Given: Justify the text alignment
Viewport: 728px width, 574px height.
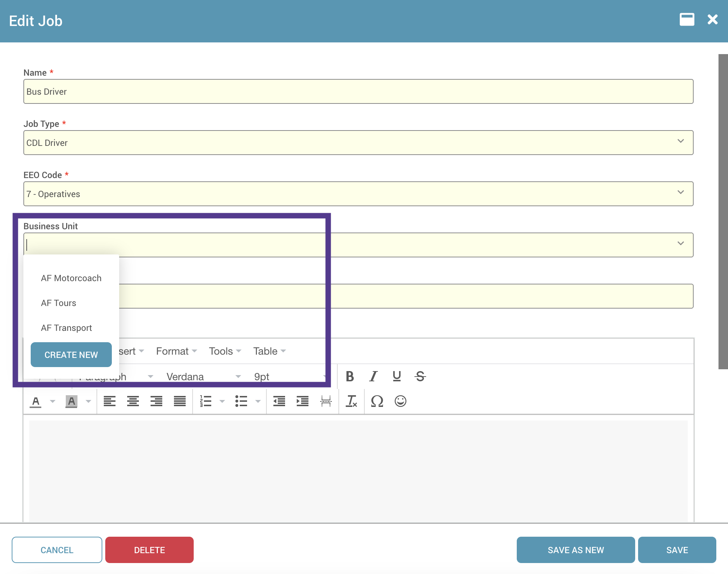Looking at the screenshot, I should pos(179,401).
